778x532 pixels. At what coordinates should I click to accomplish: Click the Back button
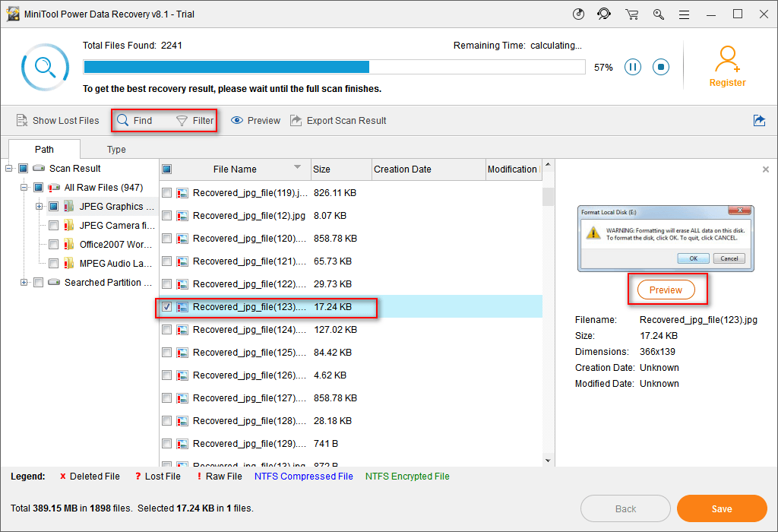click(625, 508)
